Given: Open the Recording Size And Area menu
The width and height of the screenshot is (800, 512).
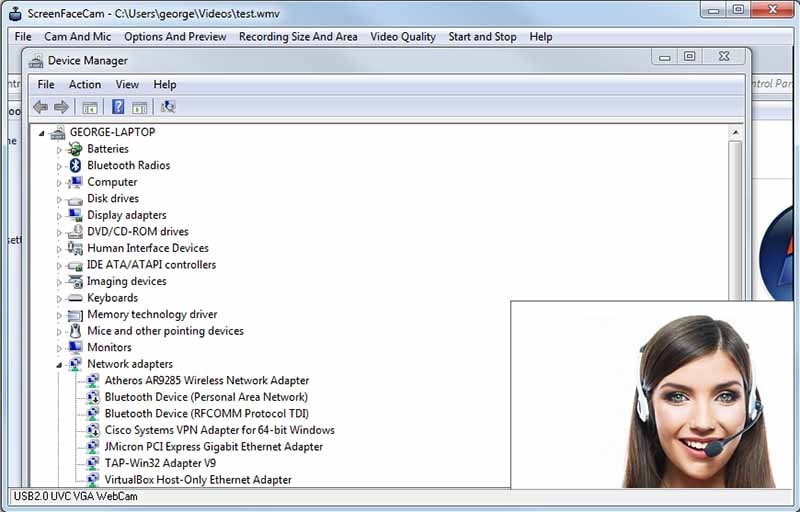Looking at the screenshot, I should point(298,37).
